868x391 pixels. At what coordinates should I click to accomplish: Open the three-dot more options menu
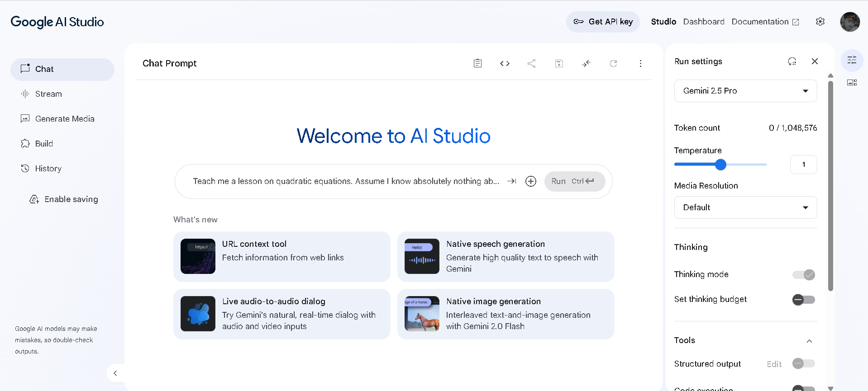[640, 63]
